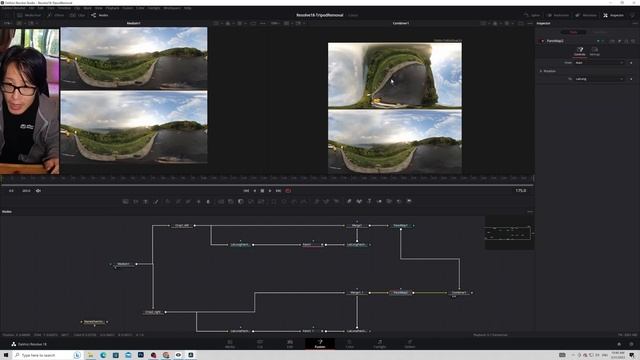The height and width of the screenshot is (360, 640).
Task: Add an Ellipse mask from the toolbar
Action: point(284,201)
